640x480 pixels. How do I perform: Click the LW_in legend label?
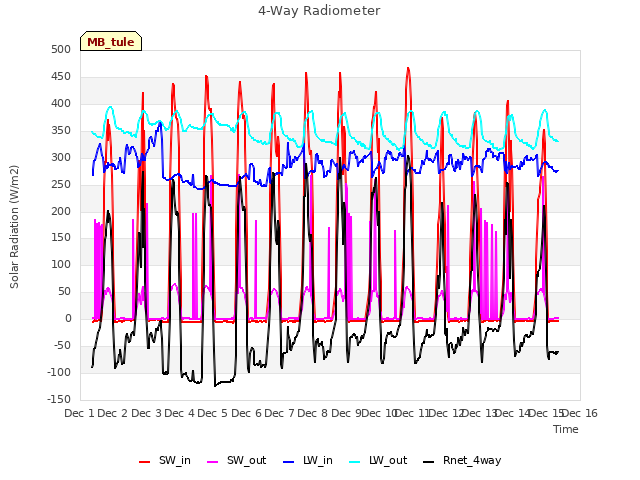(318, 460)
